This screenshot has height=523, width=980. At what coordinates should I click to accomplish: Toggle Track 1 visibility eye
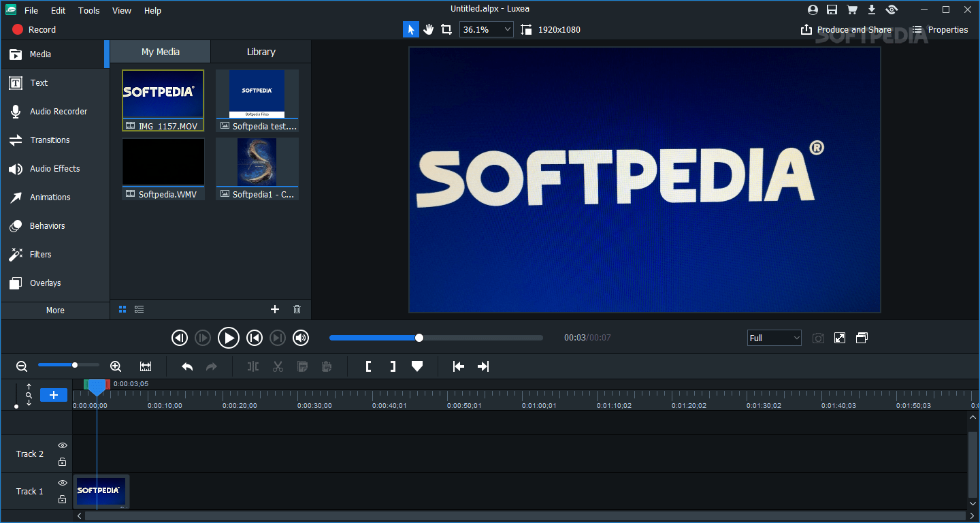pyautogui.click(x=63, y=483)
